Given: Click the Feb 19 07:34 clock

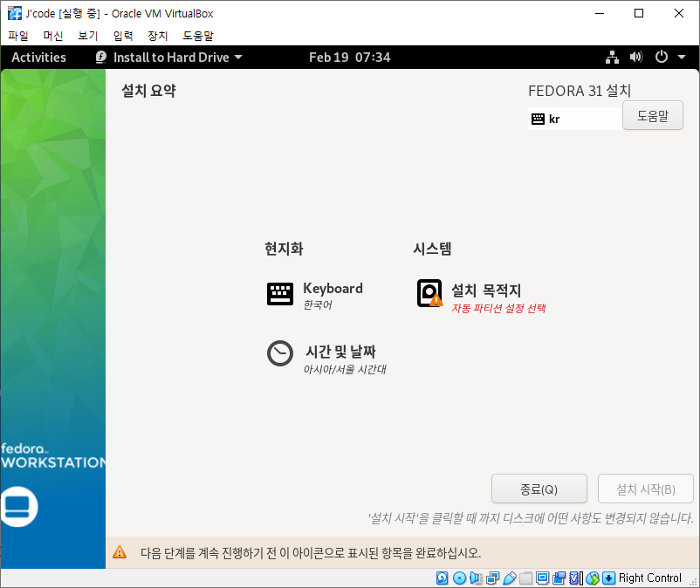Looking at the screenshot, I should (349, 57).
